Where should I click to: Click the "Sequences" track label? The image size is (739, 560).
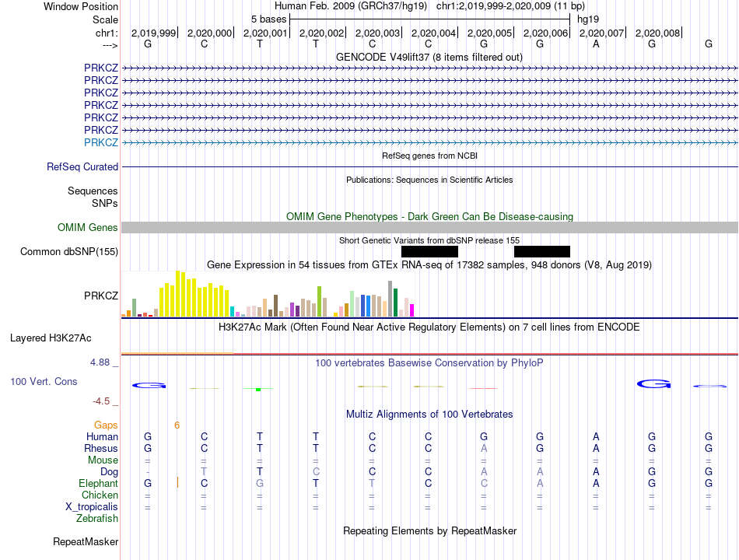pyautogui.click(x=93, y=191)
